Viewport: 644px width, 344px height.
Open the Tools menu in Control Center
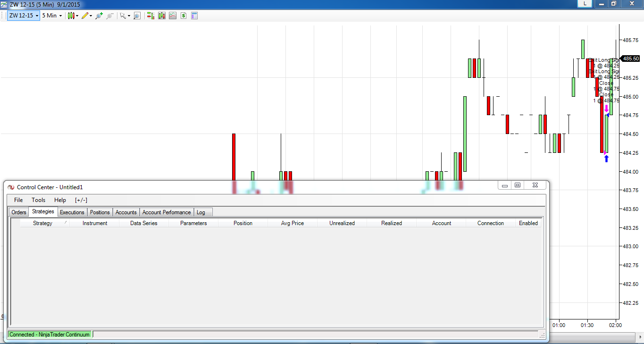[39, 200]
